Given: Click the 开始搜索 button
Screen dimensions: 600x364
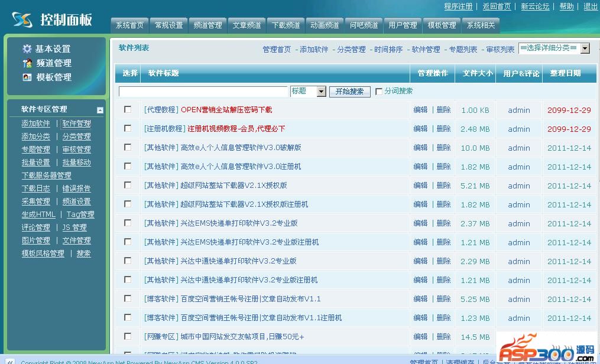Looking at the screenshot, I should coord(350,92).
